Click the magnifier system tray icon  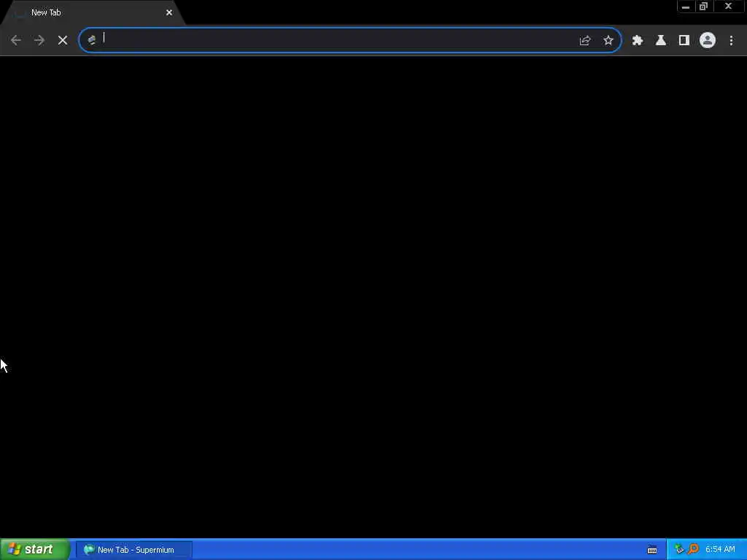(x=694, y=550)
